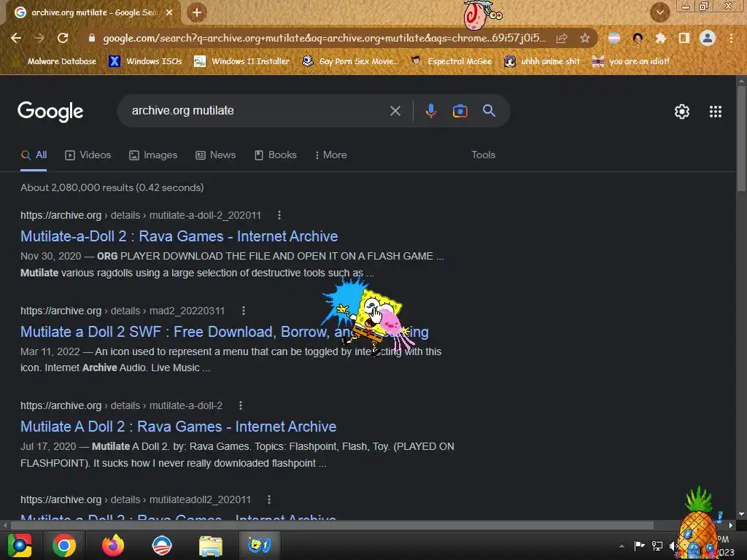Show hidden system tray icons

click(x=622, y=546)
